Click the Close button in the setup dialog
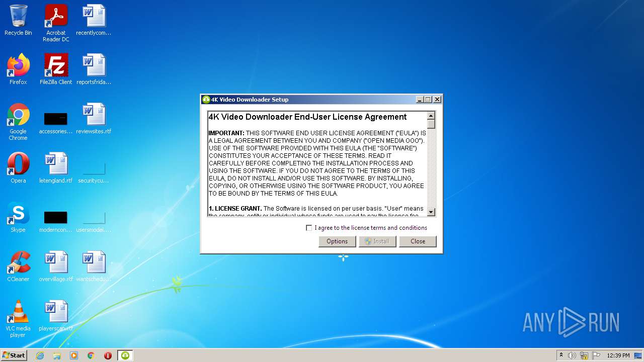Viewport: 644px width, 362px height. pos(418,241)
